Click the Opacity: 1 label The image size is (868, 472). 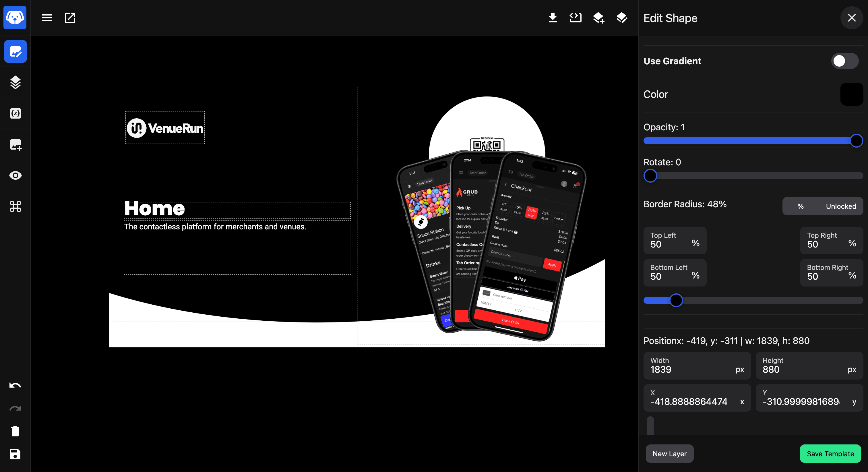[x=664, y=127]
